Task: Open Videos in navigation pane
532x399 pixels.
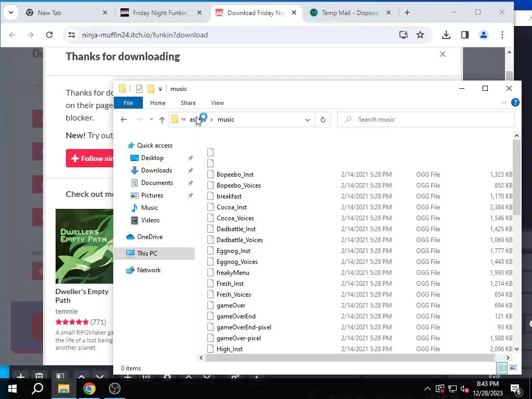Action: point(150,220)
